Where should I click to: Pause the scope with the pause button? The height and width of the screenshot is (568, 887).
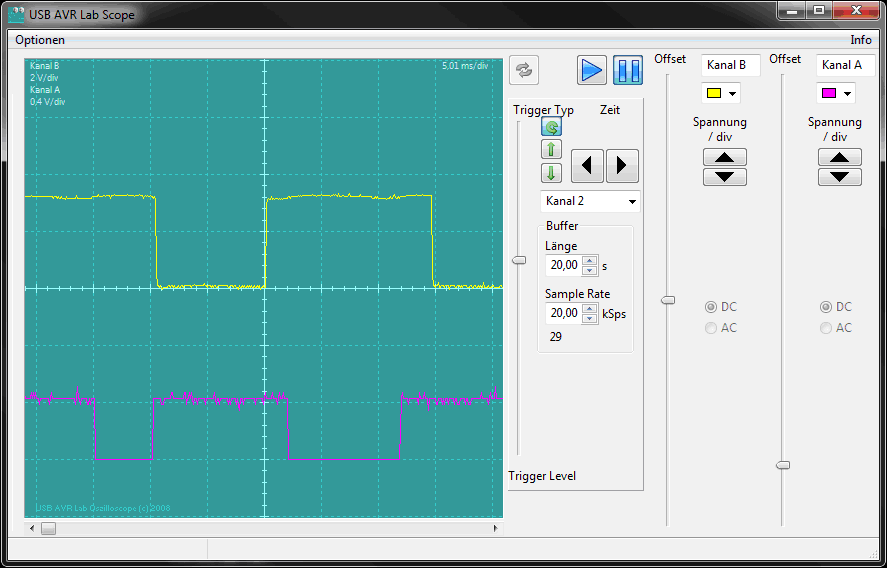(628, 70)
